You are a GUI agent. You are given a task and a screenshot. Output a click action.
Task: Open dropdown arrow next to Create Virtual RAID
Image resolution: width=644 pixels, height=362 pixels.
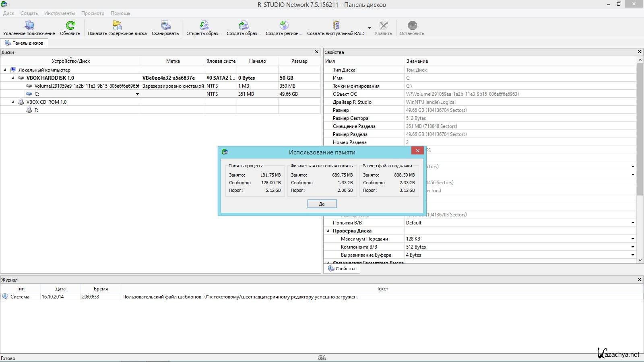click(x=369, y=28)
